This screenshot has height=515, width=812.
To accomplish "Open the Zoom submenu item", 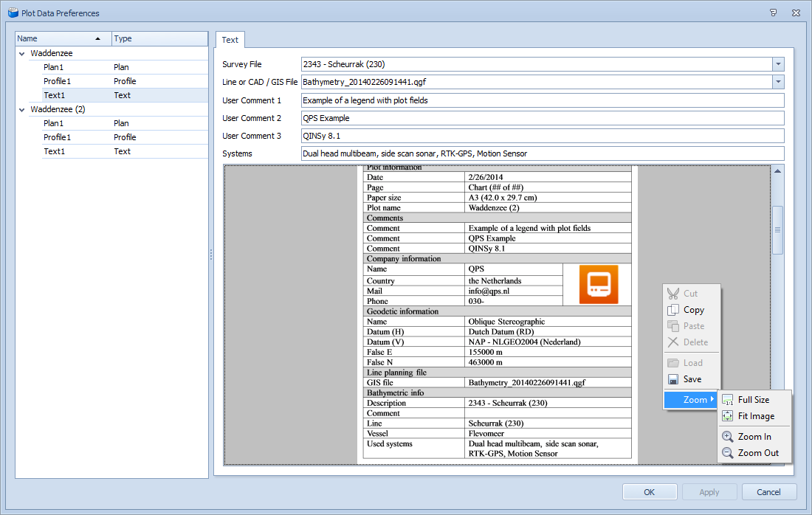I will (691, 400).
